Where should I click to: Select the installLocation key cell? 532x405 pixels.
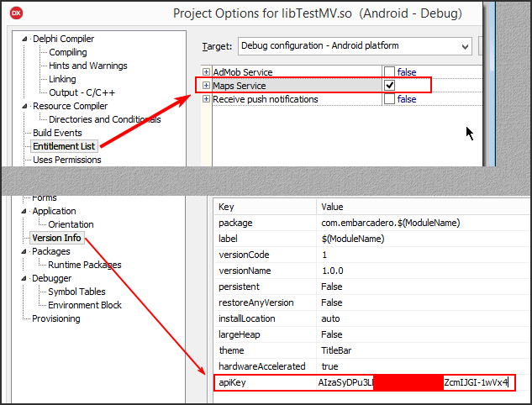pos(265,318)
